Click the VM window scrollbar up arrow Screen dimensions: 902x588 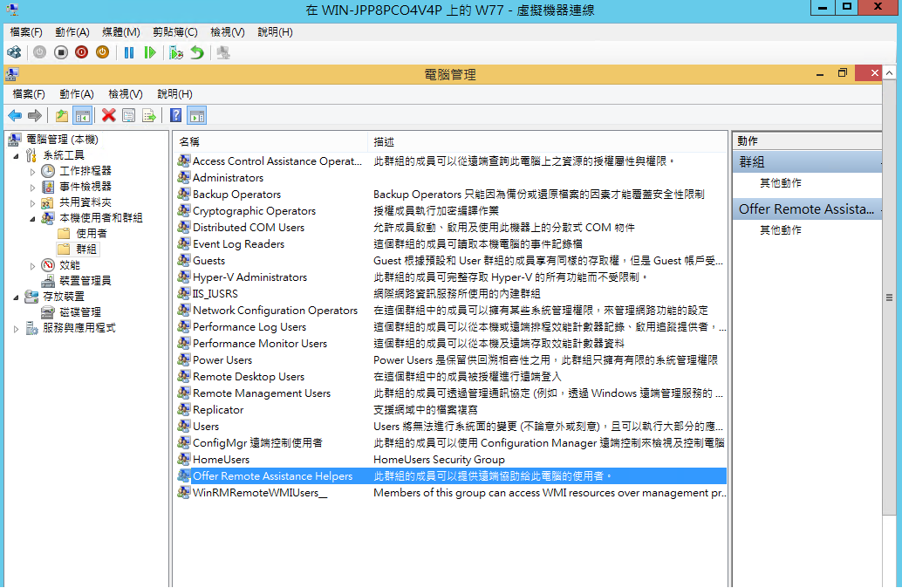889,73
